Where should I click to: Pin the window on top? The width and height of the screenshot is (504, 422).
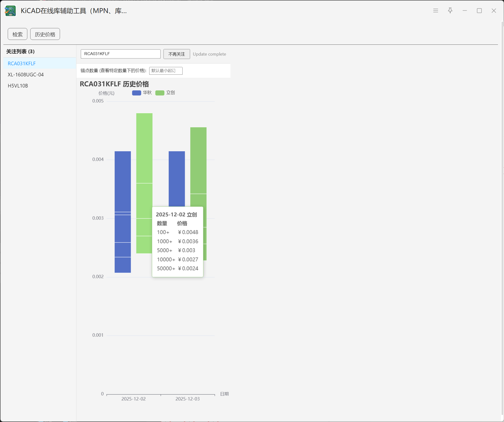tap(450, 11)
